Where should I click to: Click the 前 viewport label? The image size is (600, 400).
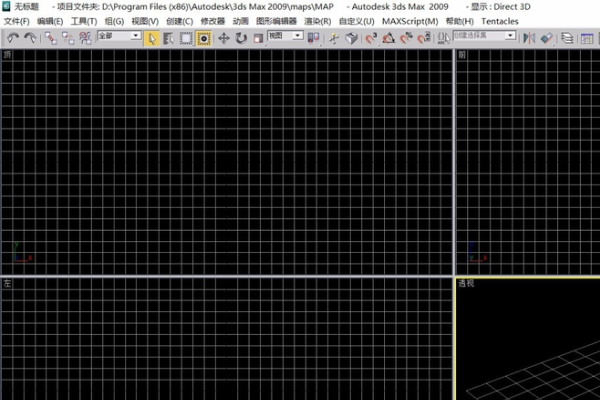point(462,55)
